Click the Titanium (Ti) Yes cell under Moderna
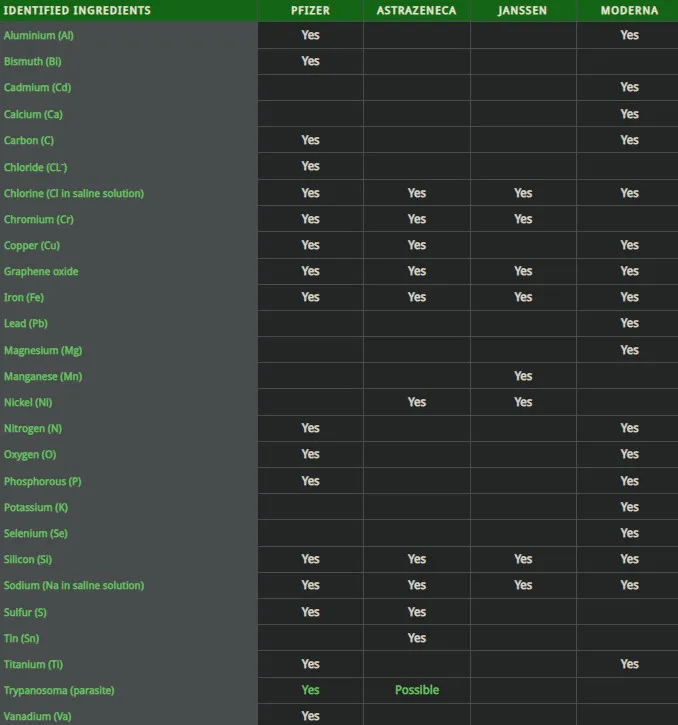Image resolution: width=678 pixels, height=725 pixels. click(629, 664)
